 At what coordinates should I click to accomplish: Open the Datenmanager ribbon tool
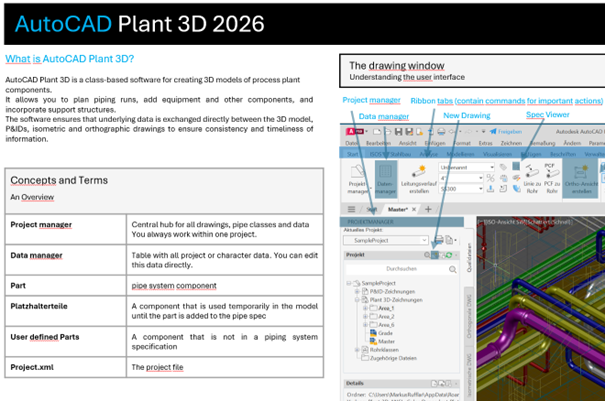pyautogui.click(x=385, y=179)
